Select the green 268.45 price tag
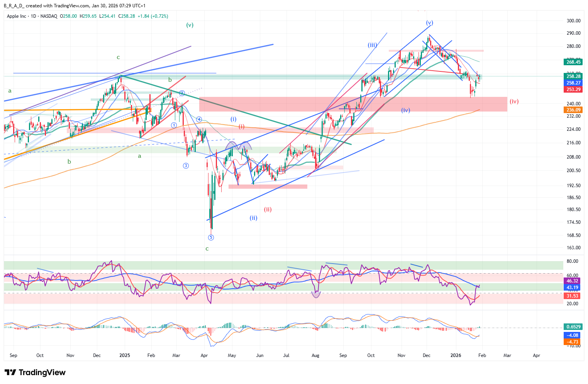Screen dimensions: 588x384 573,62
